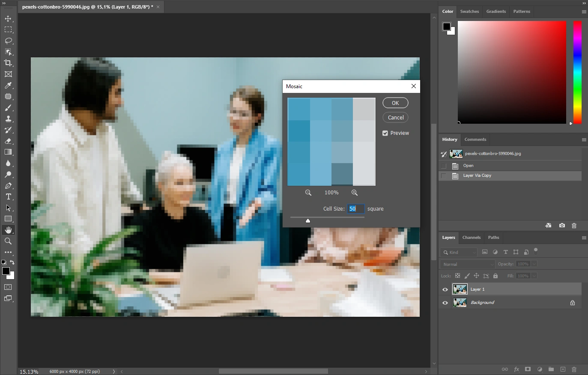Select the History Brush tool
Viewport: 588px width, 375px height.
point(8,130)
